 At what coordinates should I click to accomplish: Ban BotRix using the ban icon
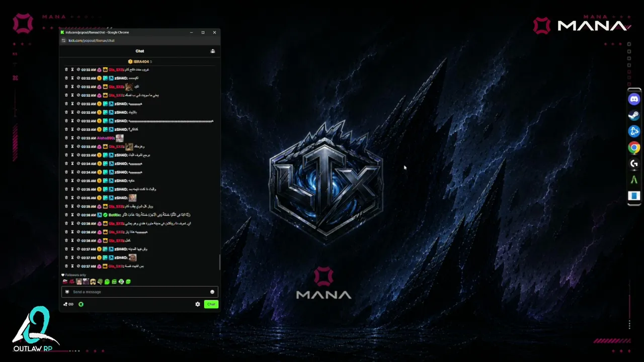[x=78, y=215]
